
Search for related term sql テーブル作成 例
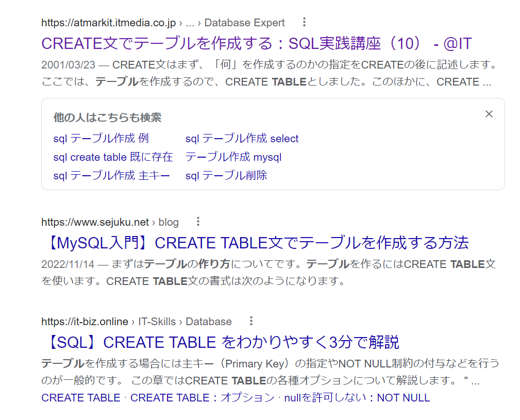point(100,138)
